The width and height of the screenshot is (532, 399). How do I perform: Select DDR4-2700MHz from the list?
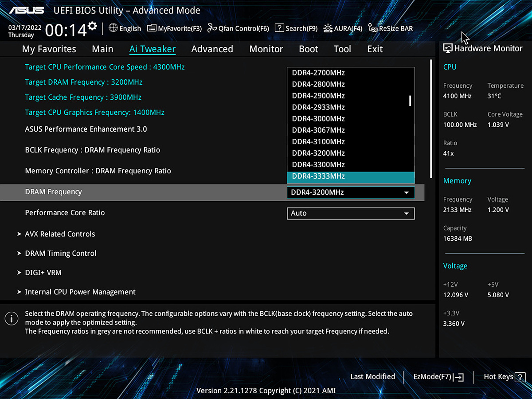point(351,73)
